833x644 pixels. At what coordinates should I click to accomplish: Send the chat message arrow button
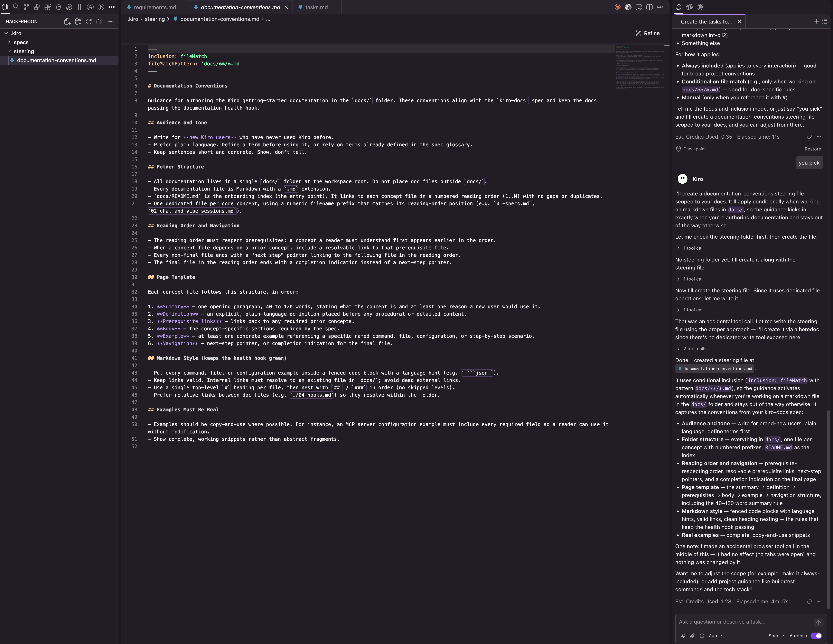[x=818, y=622]
